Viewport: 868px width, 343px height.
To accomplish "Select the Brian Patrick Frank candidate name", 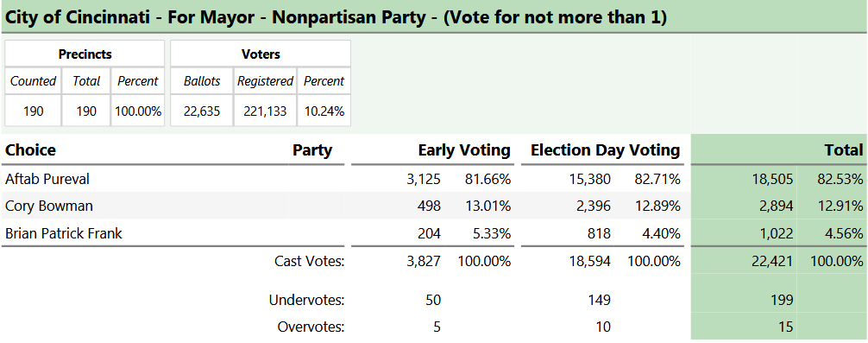I will coord(64,233).
